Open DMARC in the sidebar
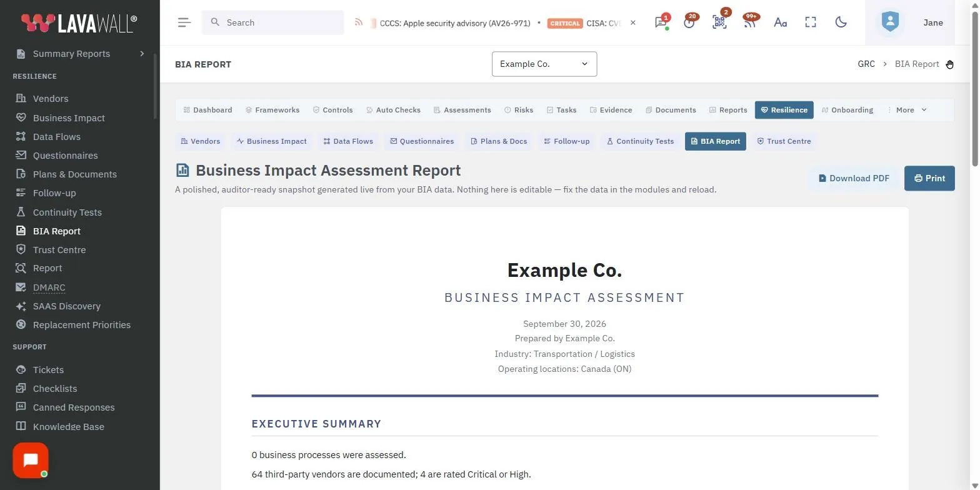 coord(49,287)
